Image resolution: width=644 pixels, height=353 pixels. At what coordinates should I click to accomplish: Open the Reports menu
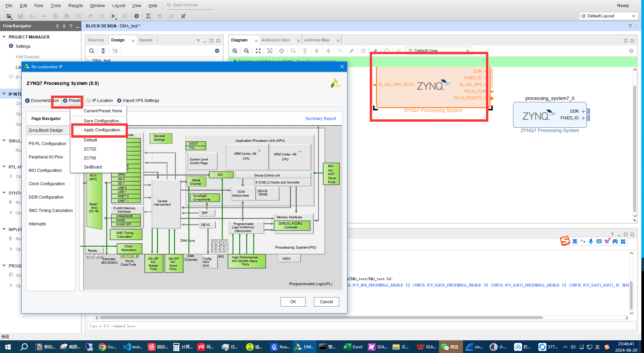pyautogui.click(x=75, y=6)
